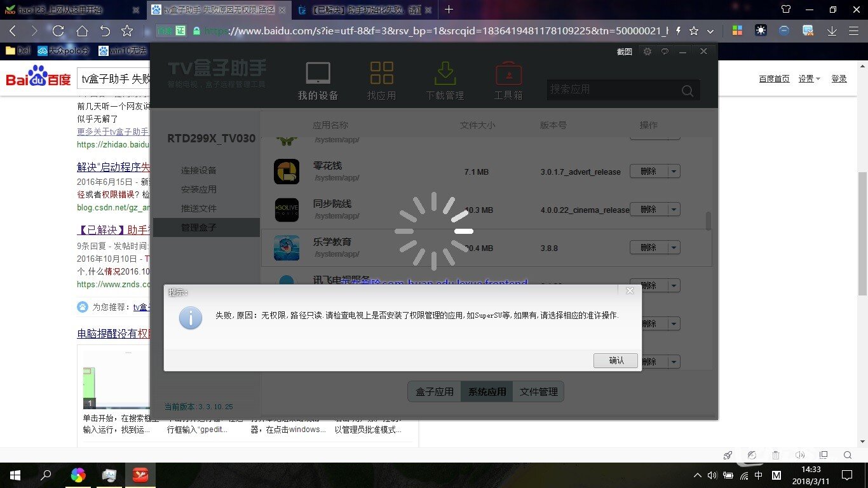Viewport: 868px width, 488px height.
Task: Expand dropdown arrow in 讯飞电视服务 row
Action: tap(674, 285)
